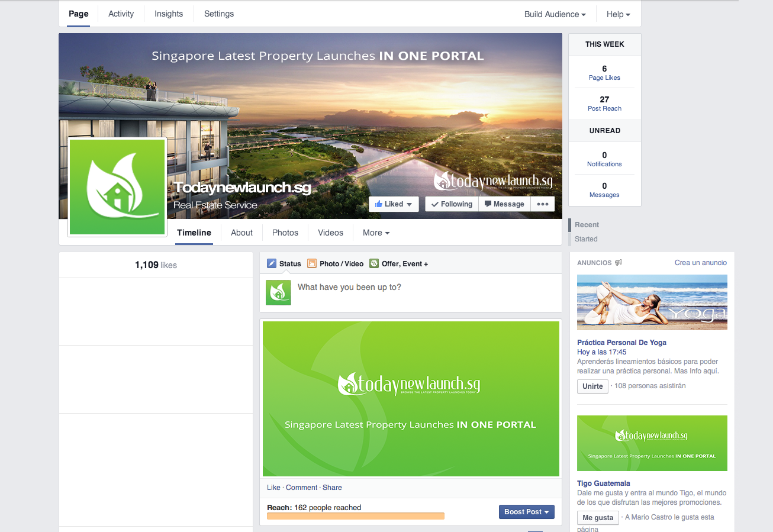The width and height of the screenshot is (773, 532).
Task: Expand the Build Audience menu
Action: [555, 14]
